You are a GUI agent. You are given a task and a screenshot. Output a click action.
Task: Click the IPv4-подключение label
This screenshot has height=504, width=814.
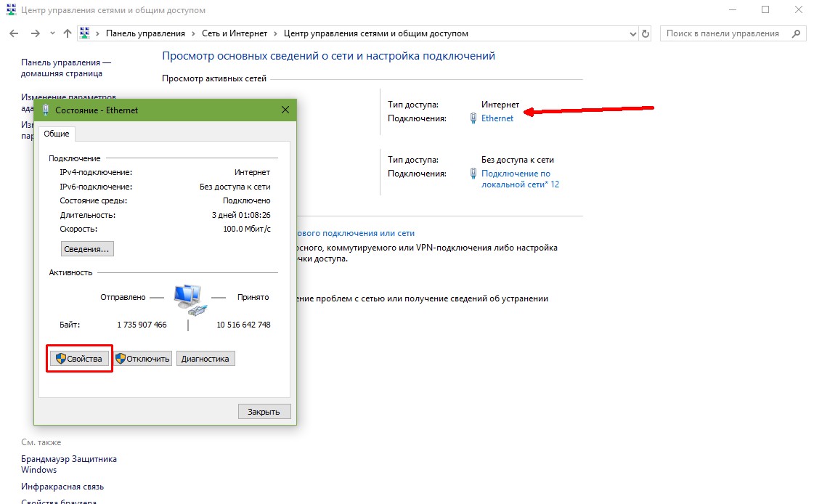96,172
